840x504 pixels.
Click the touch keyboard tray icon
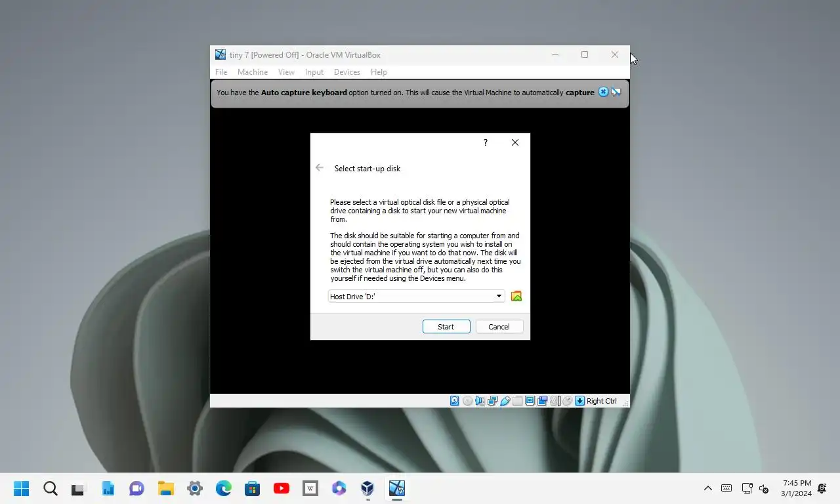click(x=726, y=488)
